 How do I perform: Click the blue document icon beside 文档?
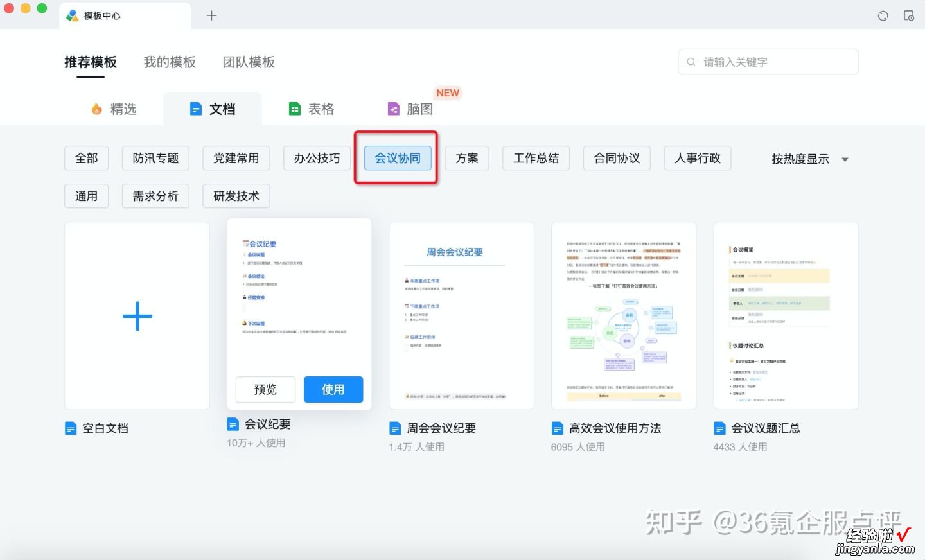point(196,109)
